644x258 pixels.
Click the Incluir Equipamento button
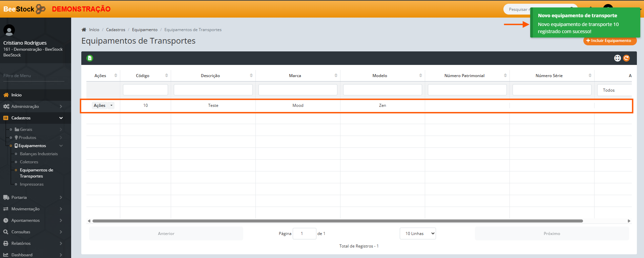(x=610, y=41)
